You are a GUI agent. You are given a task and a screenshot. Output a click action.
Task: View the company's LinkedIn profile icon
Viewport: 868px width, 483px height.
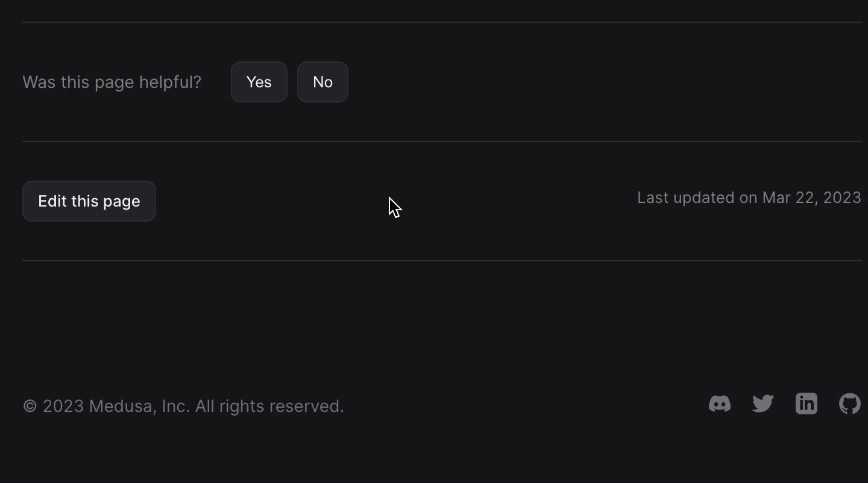click(x=805, y=404)
